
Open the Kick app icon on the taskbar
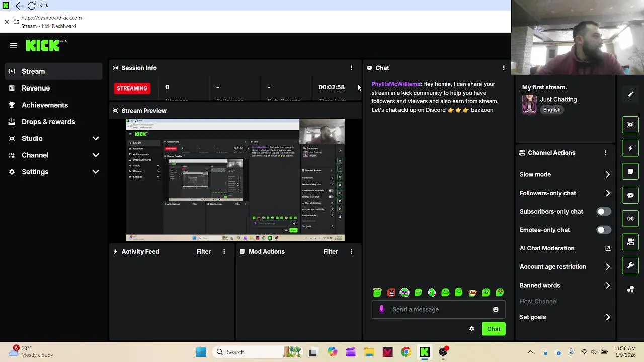tap(424, 352)
